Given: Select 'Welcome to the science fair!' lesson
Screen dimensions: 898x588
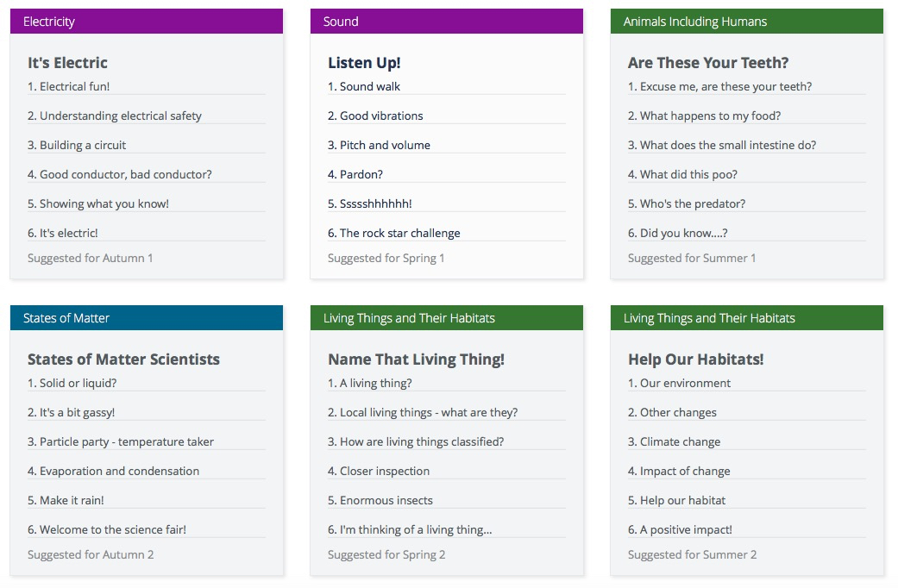Looking at the screenshot, I should [107, 529].
